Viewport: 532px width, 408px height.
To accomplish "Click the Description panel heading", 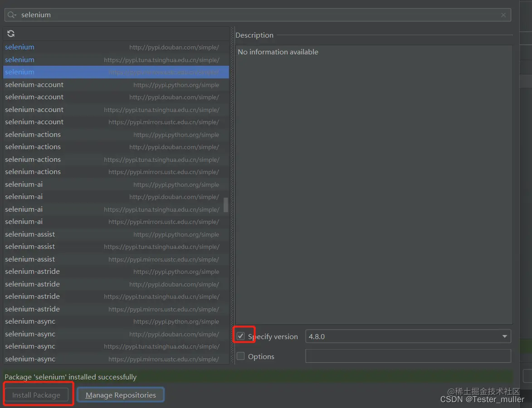I will tap(254, 35).
